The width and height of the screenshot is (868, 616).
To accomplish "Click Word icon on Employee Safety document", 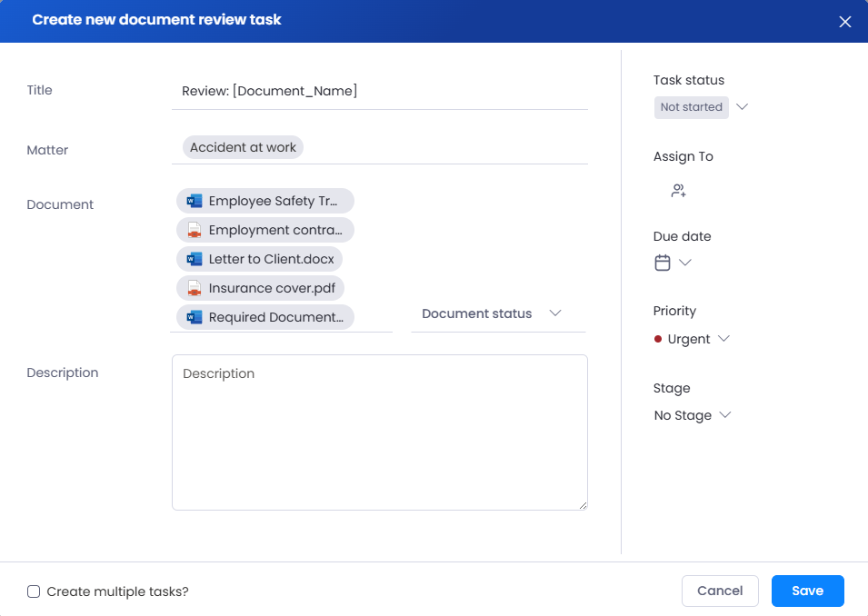I will 195,201.
